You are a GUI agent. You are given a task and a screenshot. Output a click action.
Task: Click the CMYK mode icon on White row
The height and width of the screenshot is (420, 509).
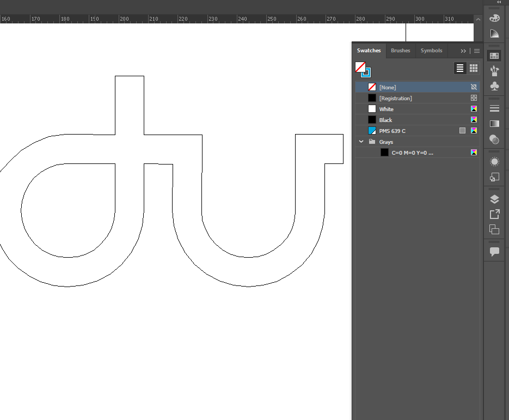(474, 109)
